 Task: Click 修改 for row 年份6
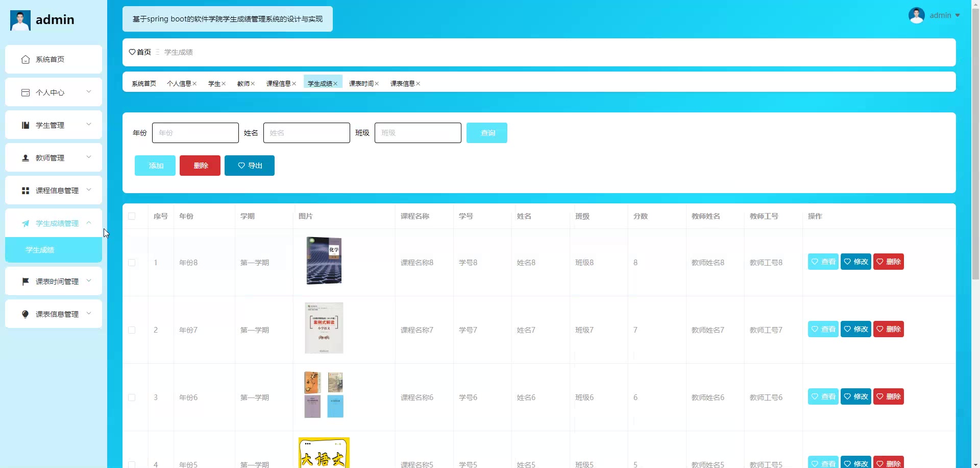856,396
